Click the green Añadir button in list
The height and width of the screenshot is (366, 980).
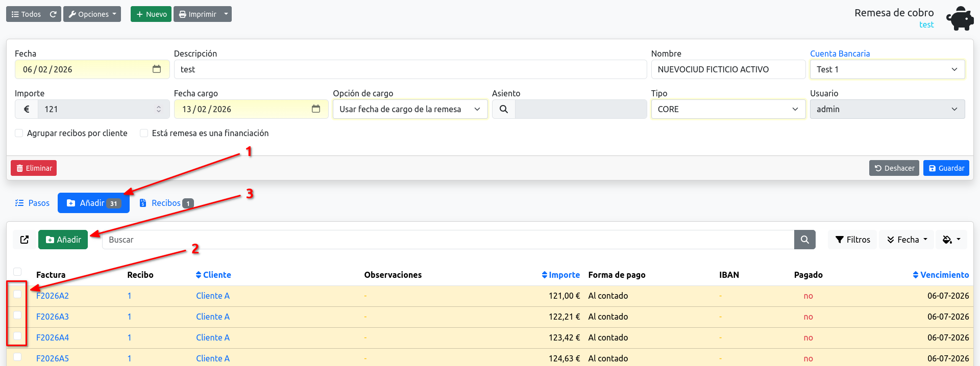pos(63,240)
